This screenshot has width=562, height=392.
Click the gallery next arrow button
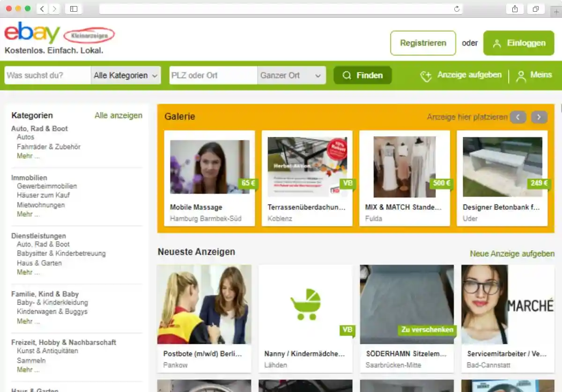(x=539, y=117)
